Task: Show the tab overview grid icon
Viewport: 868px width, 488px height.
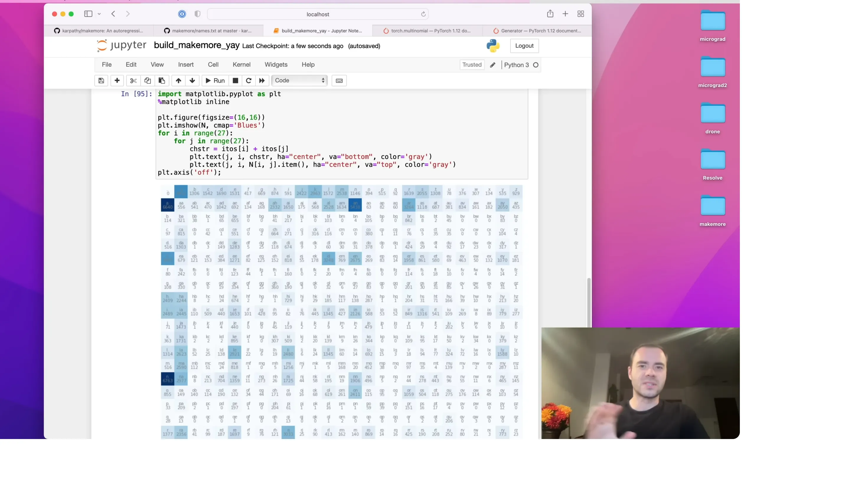Action: tap(581, 14)
